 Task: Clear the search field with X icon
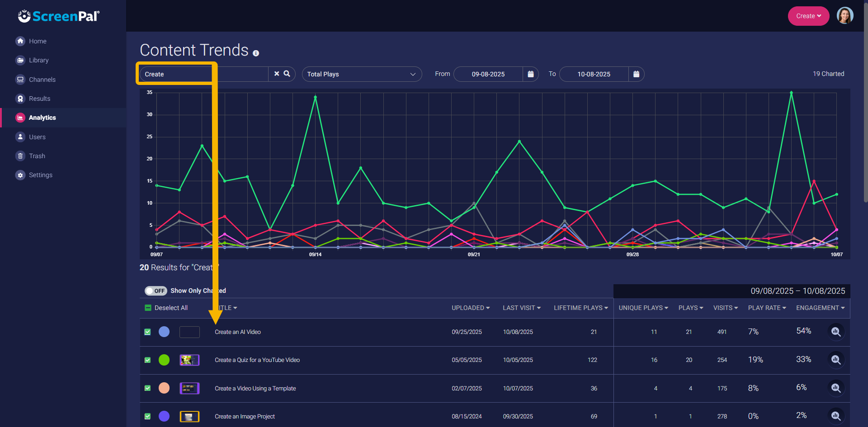click(x=277, y=74)
